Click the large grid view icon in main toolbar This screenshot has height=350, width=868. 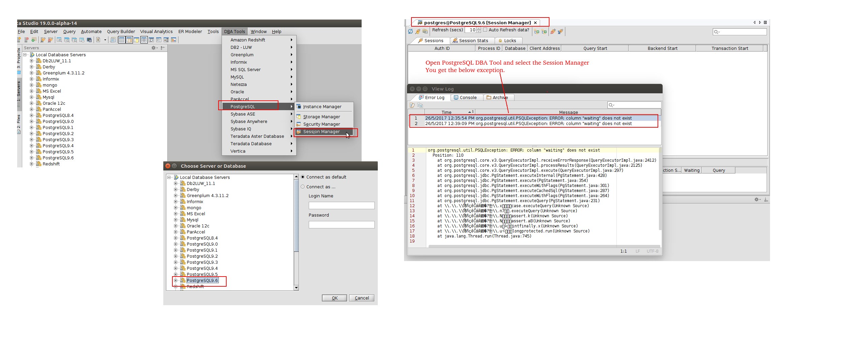[x=144, y=40]
